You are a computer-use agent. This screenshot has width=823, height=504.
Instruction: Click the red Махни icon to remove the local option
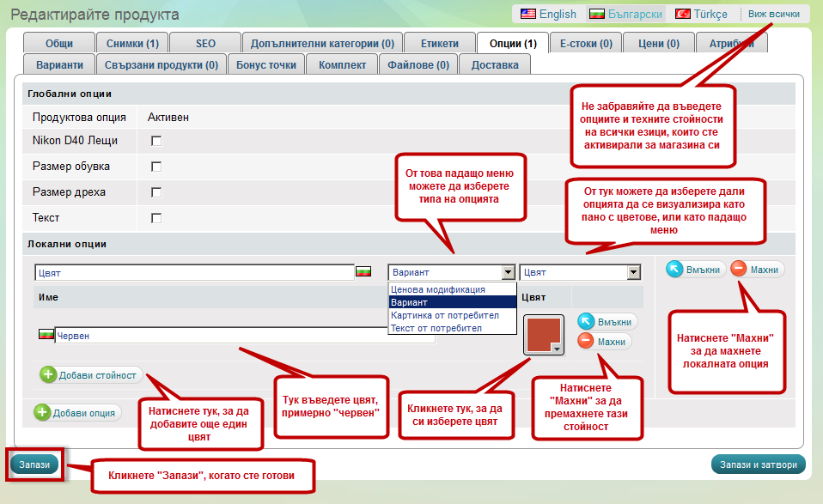[x=739, y=269]
